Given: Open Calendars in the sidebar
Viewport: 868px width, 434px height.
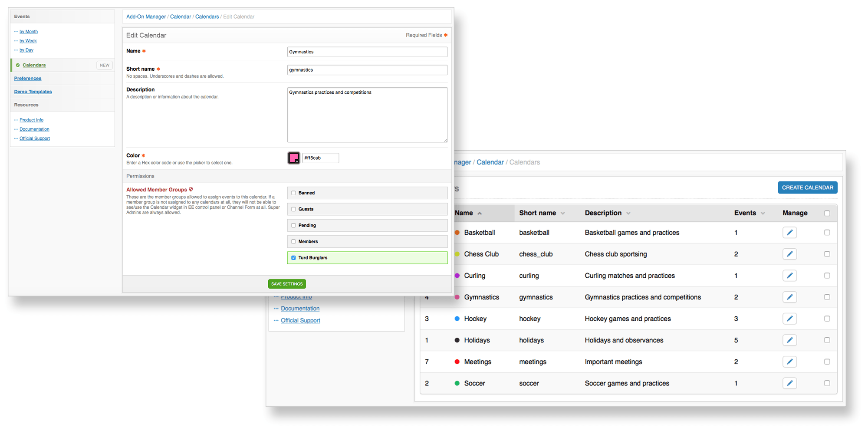Looking at the screenshot, I should pyautogui.click(x=34, y=65).
